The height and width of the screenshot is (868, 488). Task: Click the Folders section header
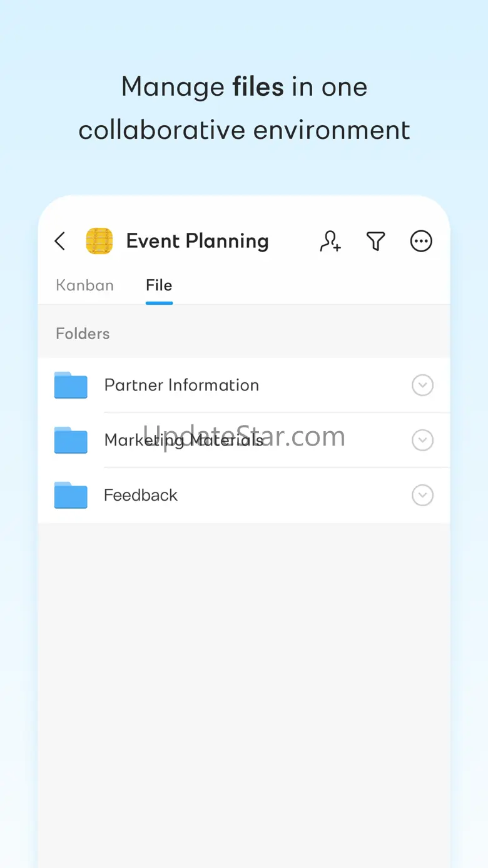tap(83, 334)
